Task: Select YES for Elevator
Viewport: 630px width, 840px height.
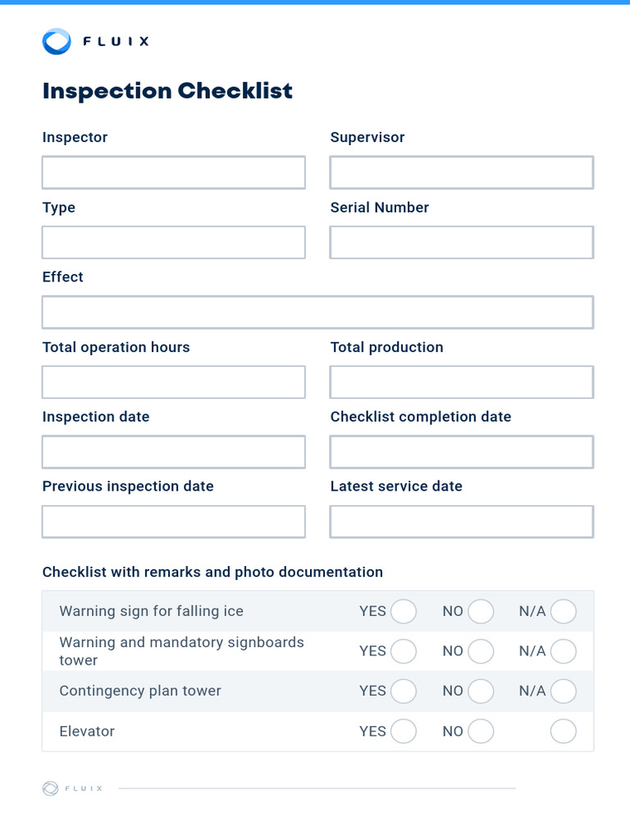Action: pos(403,732)
